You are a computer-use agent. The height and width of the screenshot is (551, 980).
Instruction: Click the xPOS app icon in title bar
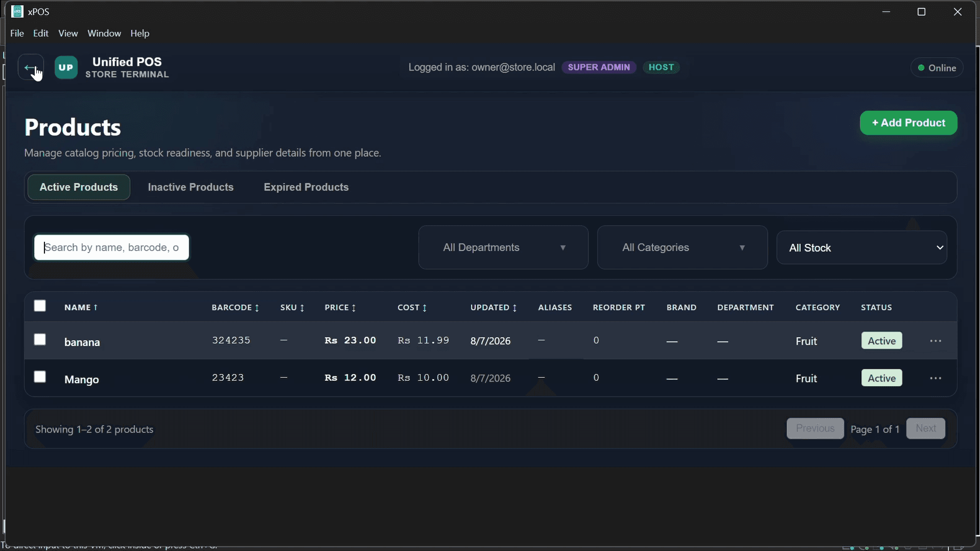click(17, 11)
